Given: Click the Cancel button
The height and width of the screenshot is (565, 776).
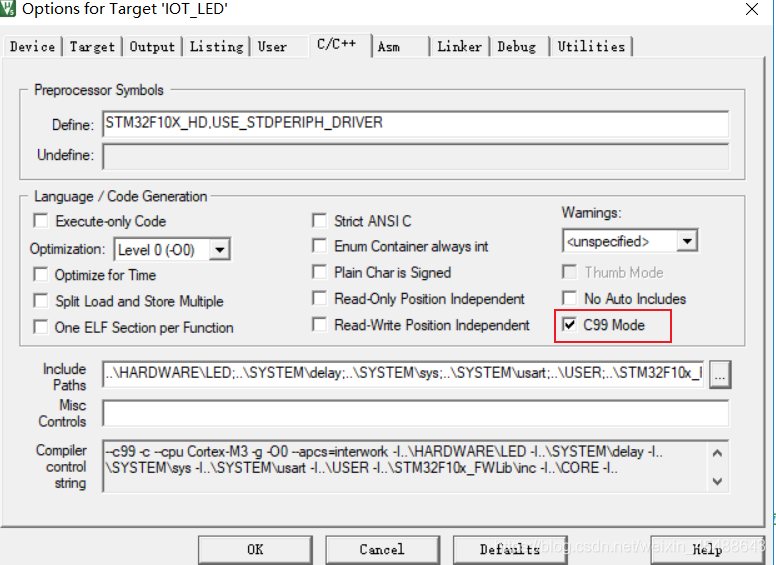Looking at the screenshot, I should [x=382, y=550].
